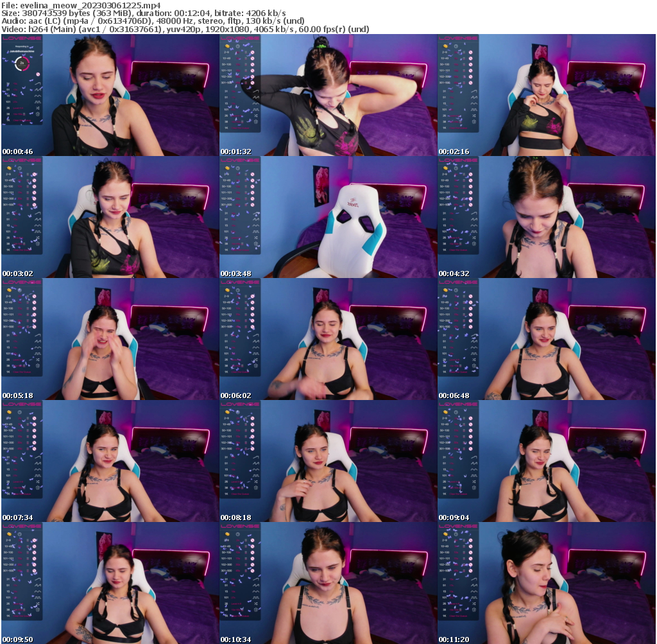Click the Jakobthemaschine responder name
Viewport: 657px width, 644px height.
click(22, 51)
